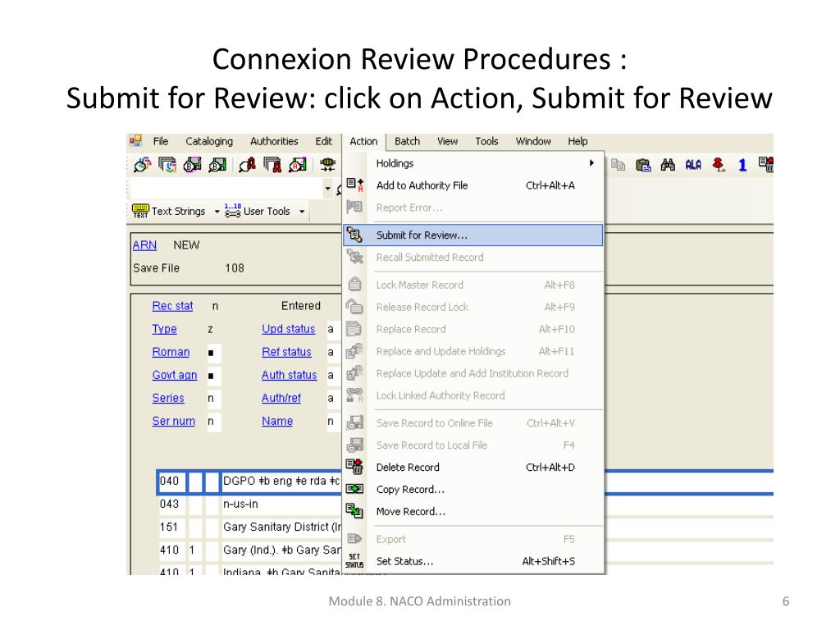The width and height of the screenshot is (840, 630).
Task: Click the Delete Record menu icon
Action: click(x=354, y=467)
